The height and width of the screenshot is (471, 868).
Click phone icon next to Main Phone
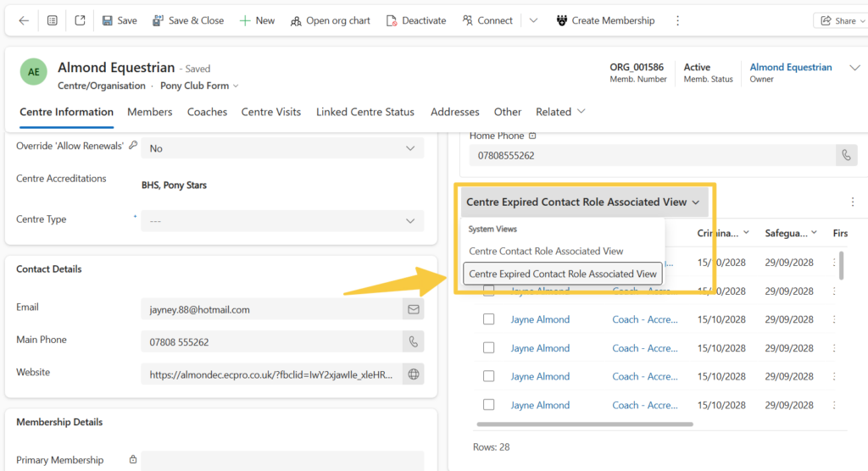pyautogui.click(x=413, y=342)
